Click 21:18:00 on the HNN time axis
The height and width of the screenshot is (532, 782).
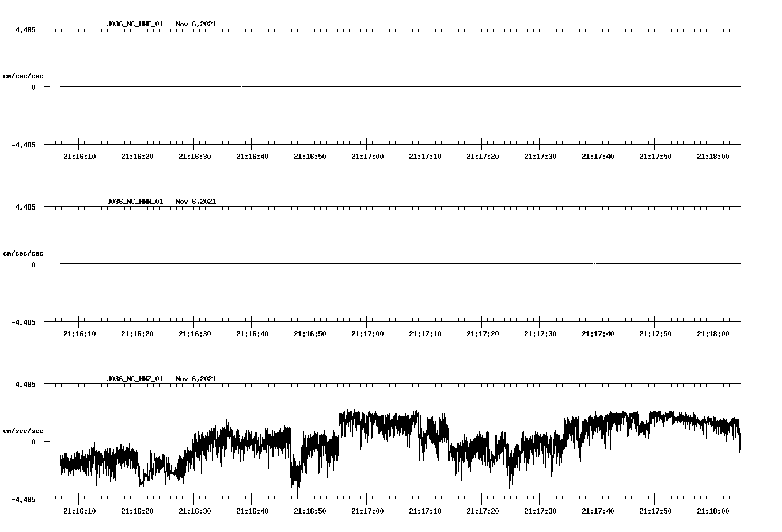coord(713,334)
